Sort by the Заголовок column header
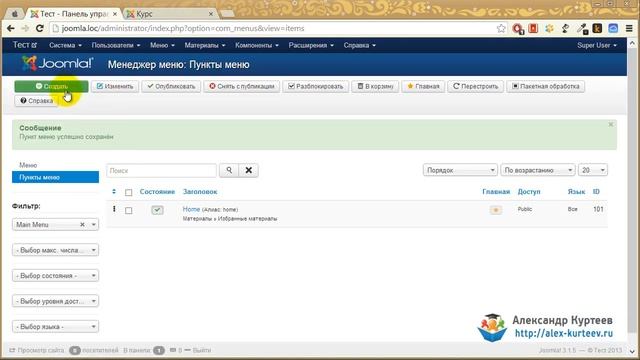Image resolution: width=640 pixels, height=360 pixels. [200, 191]
